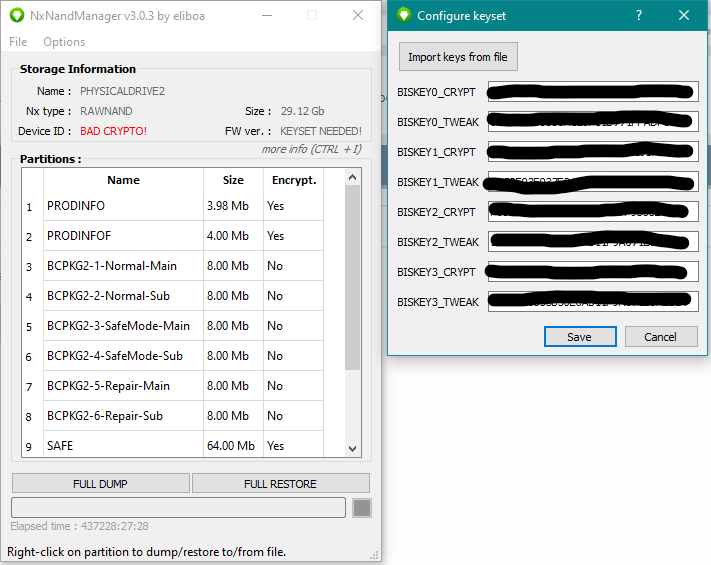Open the File menu
The height and width of the screenshot is (565, 711).
(18, 42)
